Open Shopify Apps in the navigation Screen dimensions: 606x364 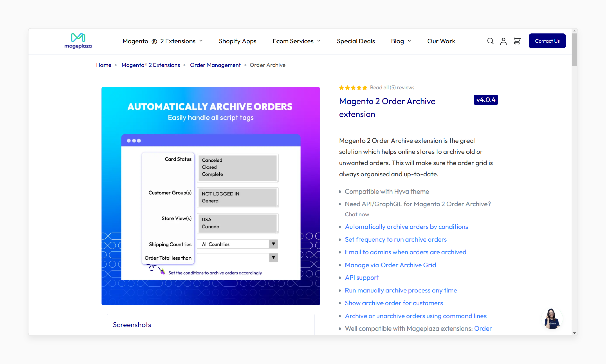pos(237,41)
